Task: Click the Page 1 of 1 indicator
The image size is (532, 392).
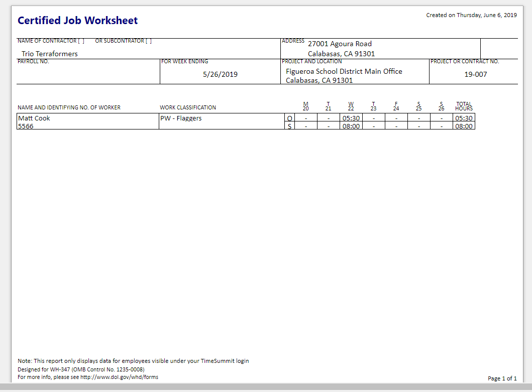Action: (502, 378)
